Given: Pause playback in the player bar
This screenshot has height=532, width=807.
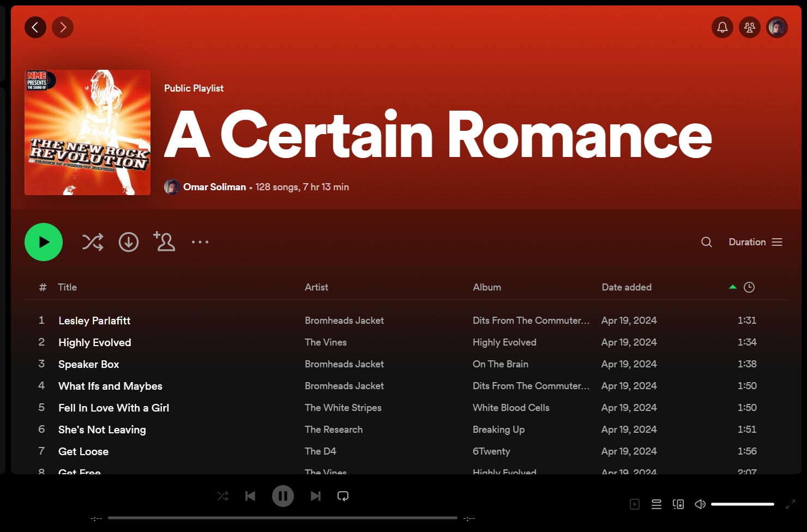Looking at the screenshot, I should [283, 496].
